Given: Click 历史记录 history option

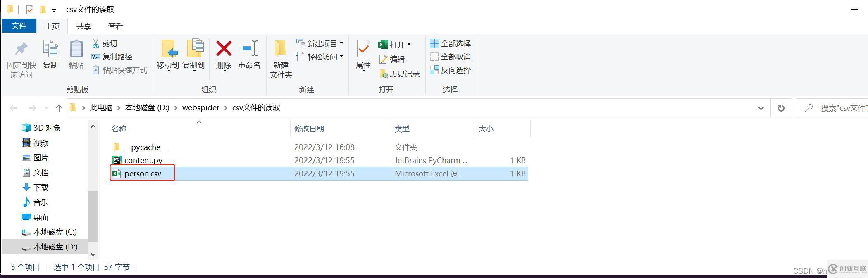Looking at the screenshot, I should tap(399, 74).
